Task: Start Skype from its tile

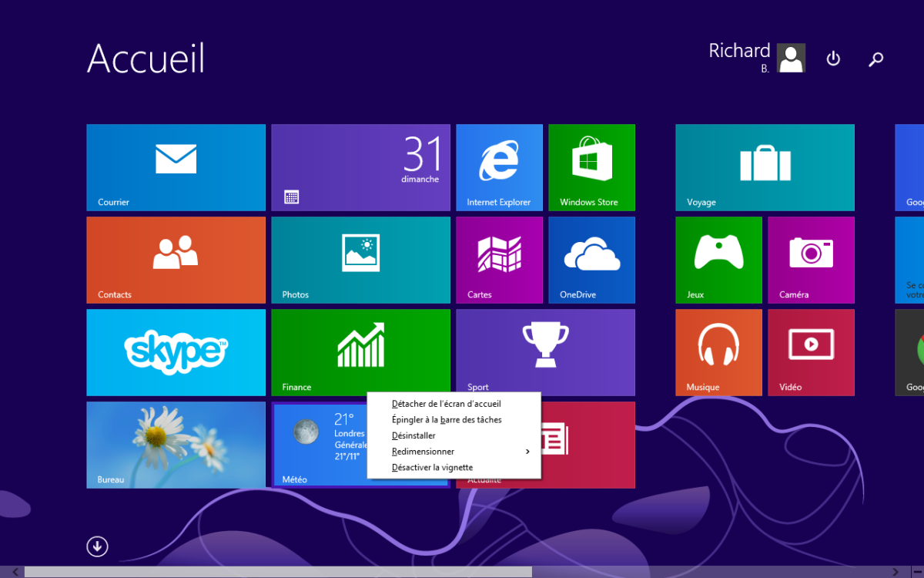Action: point(176,352)
